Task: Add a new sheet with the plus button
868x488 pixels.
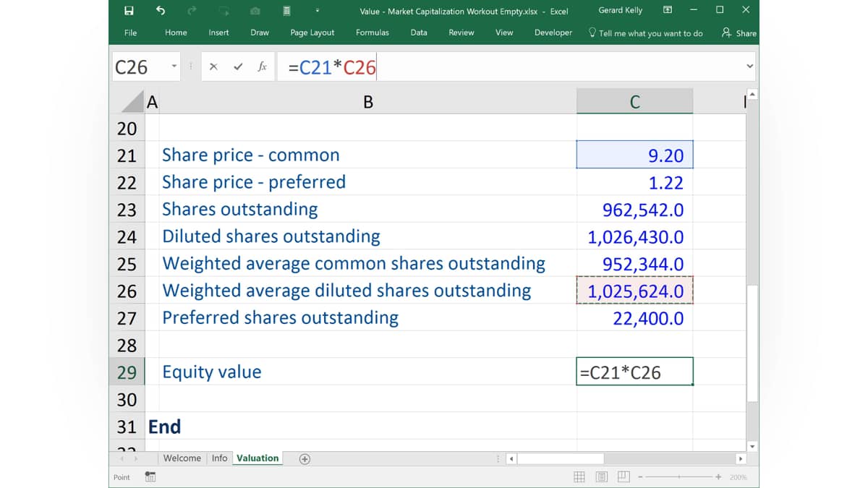Action: tap(305, 459)
